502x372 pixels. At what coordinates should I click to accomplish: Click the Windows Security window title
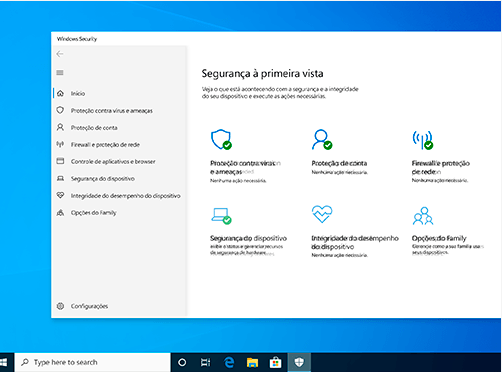[x=77, y=39]
